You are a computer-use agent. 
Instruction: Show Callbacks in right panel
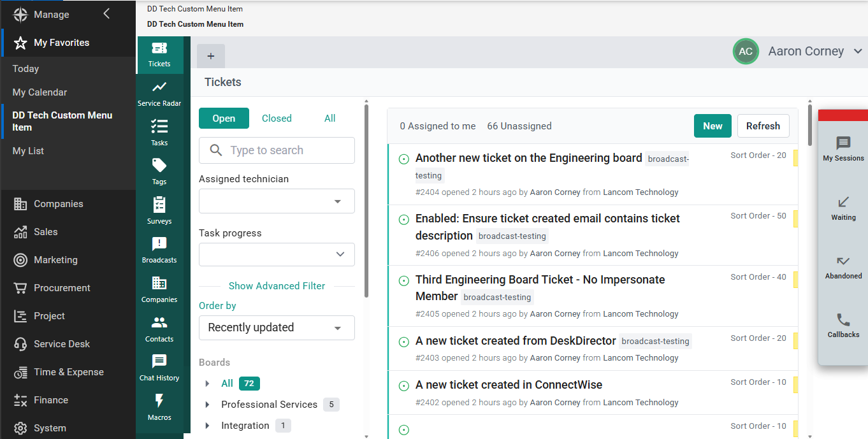click(x=843, y=326)
